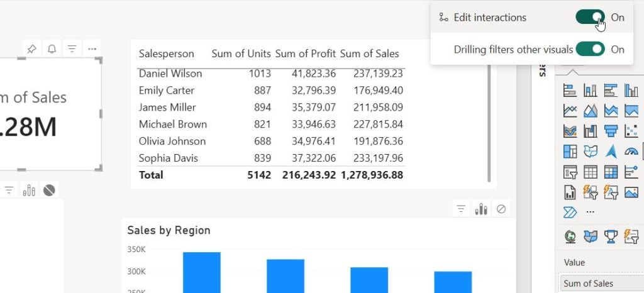Select Line chart visualization
Image resolution: width=644 pixels, height=293 pixels.
pyautogui.click(x=570, y=111)
